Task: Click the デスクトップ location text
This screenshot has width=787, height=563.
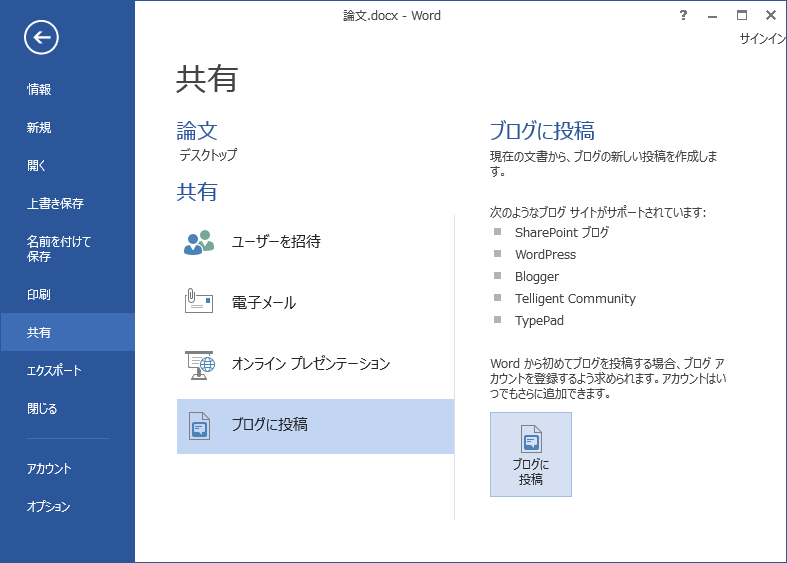Action: [208, 155]
